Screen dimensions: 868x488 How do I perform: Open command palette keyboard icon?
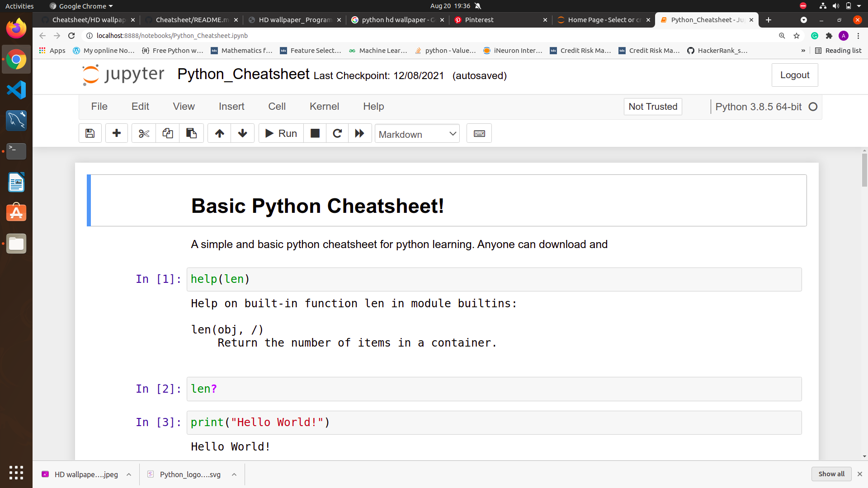479,133
